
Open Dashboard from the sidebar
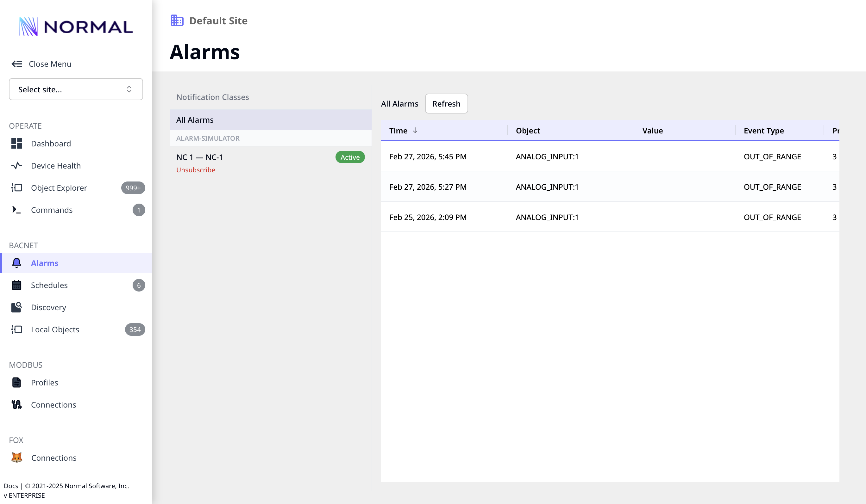click(51, 144)
